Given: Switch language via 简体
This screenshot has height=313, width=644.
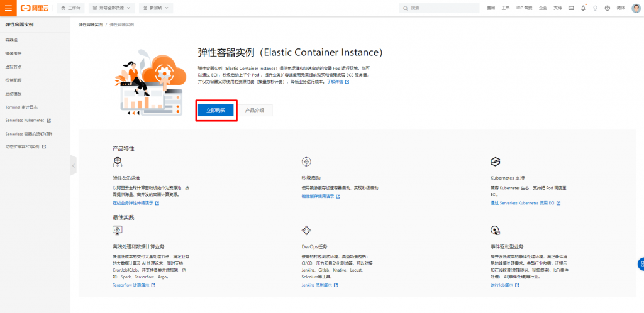Looking at the screenshot, I should [621, 8].
